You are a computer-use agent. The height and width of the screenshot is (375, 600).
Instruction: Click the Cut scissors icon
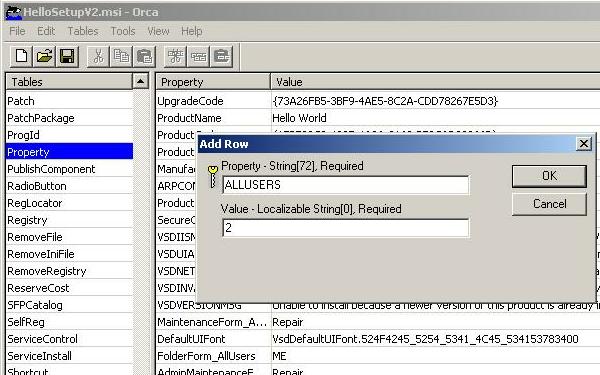pos(99,57)
